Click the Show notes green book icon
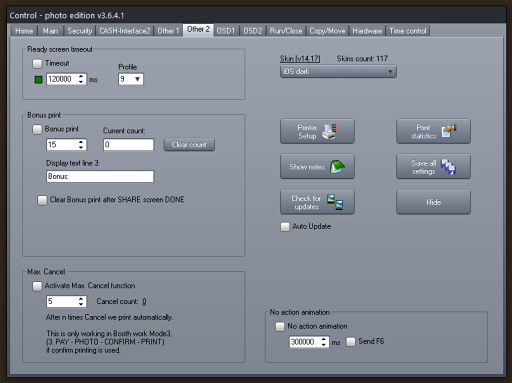This screenshot has width=512, height=383. pyautogui.click(x=337, y=166)
